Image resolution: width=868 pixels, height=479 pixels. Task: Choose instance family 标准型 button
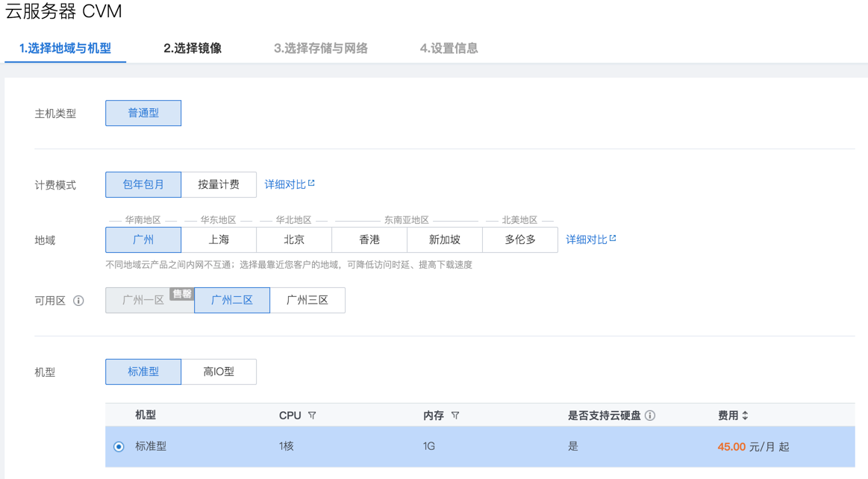pos(143,372)
